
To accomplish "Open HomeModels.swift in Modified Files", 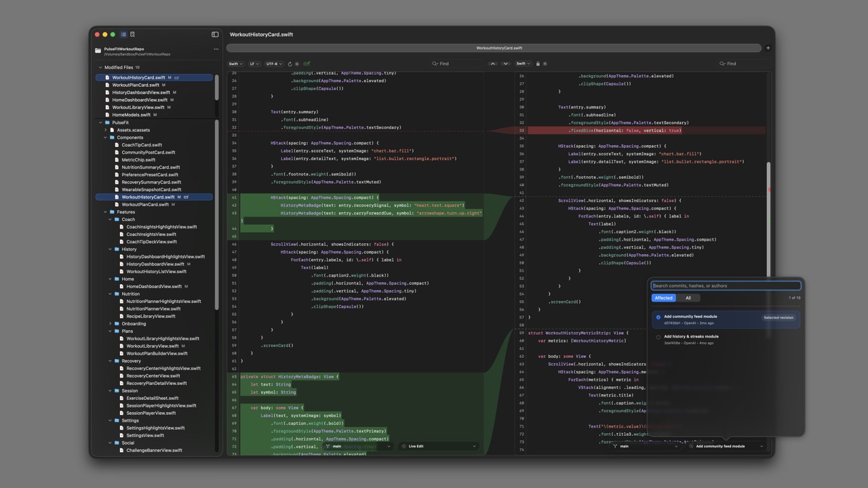I will point(132,115).
